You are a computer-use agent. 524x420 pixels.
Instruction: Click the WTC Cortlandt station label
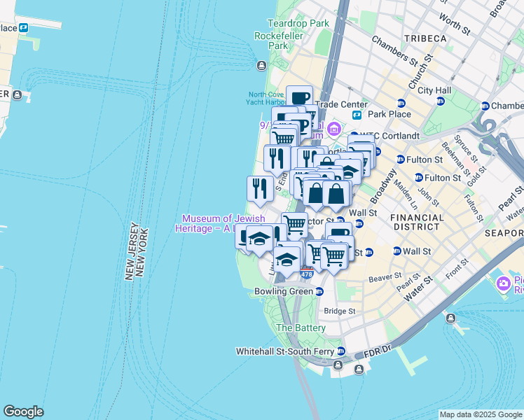coord(391,136)
